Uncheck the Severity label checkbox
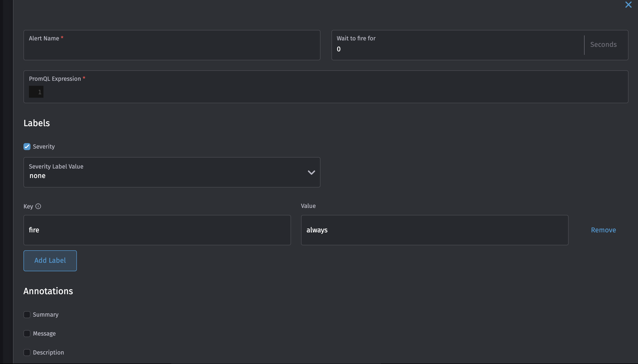 tap(27, 147)
